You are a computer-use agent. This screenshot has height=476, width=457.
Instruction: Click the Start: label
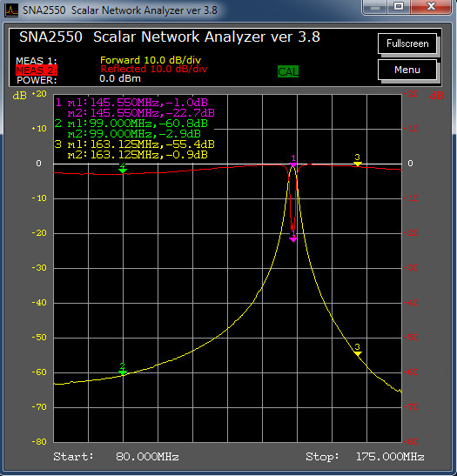(73, 457)
